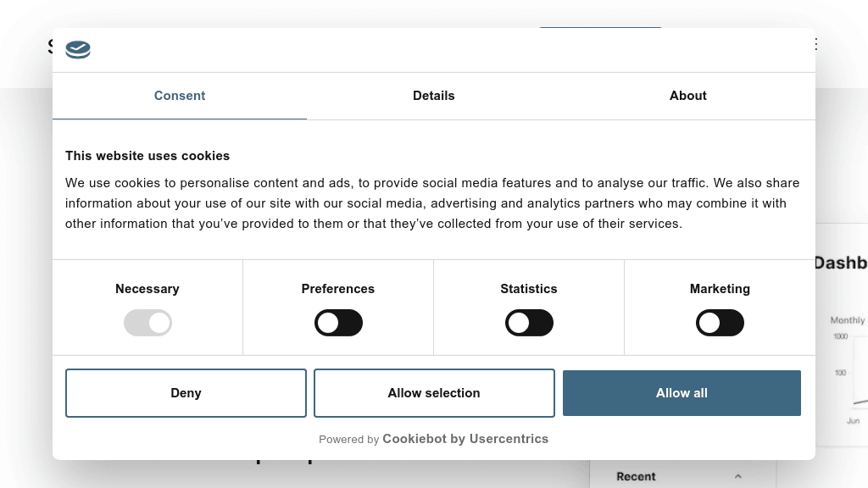Accept cookies with Allow all
The width and height of the screenshot is (868, 488).
[682, 393]
